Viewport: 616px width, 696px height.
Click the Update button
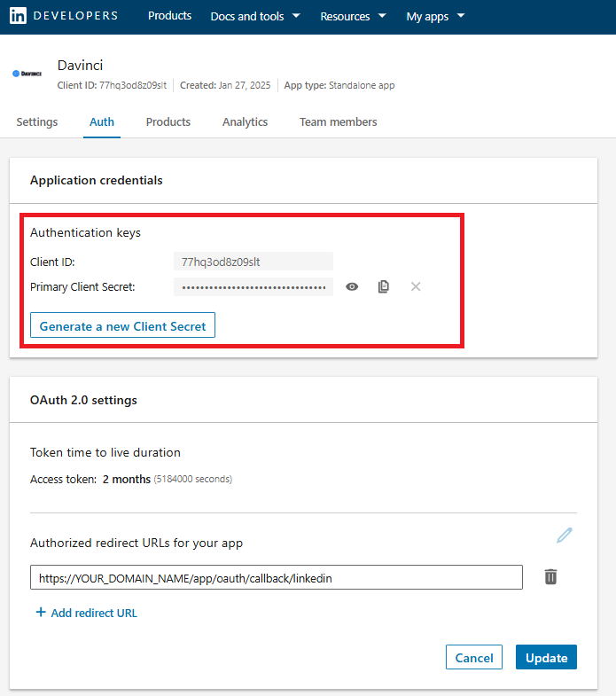[546, 657]
